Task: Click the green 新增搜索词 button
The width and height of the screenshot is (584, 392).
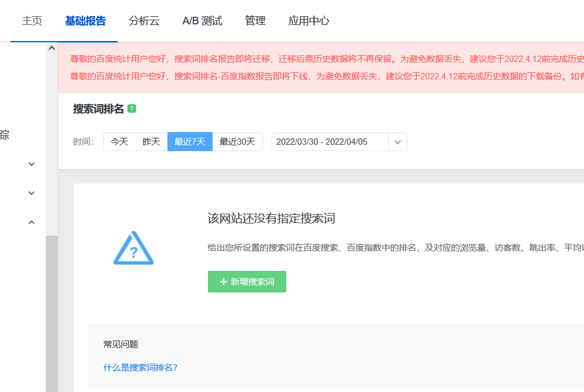Action: tap(247, 282)
